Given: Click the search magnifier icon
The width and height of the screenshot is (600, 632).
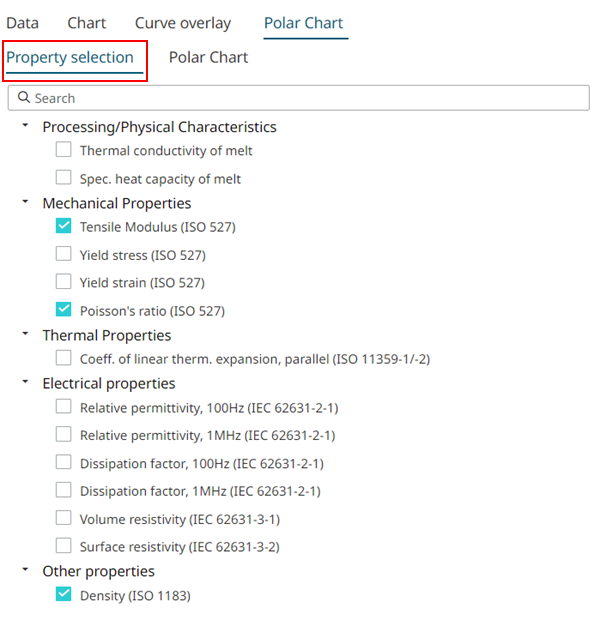Looking at the screenshot, I should pyautogui.click(x=24, y=98).
